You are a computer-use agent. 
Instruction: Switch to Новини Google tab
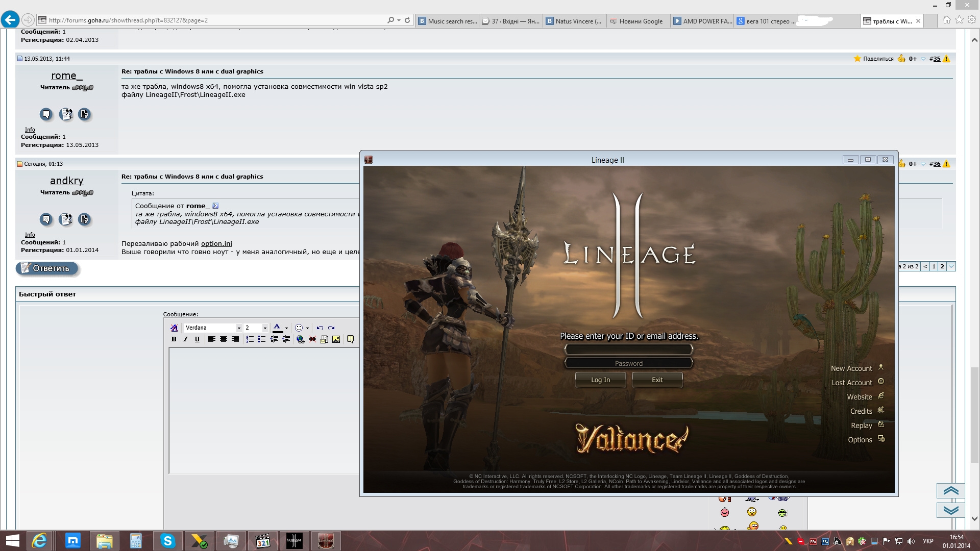639,21
